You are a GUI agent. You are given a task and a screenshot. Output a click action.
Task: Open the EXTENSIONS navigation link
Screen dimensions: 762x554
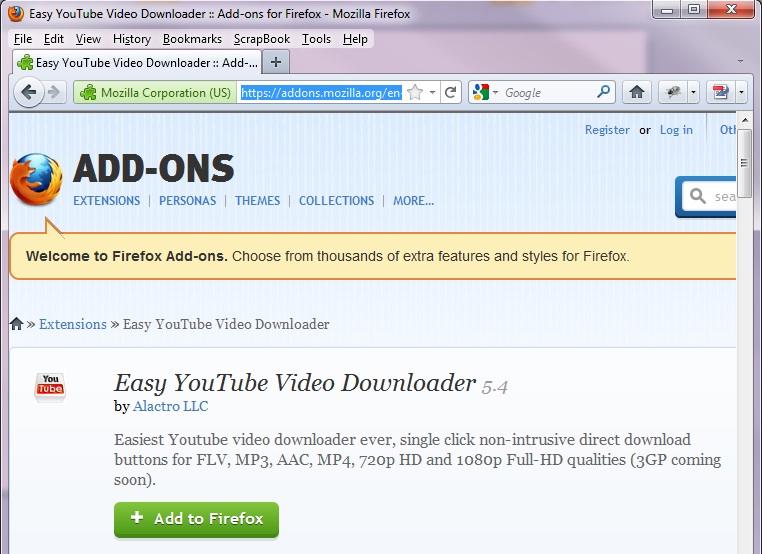click(x=106, y=201)
